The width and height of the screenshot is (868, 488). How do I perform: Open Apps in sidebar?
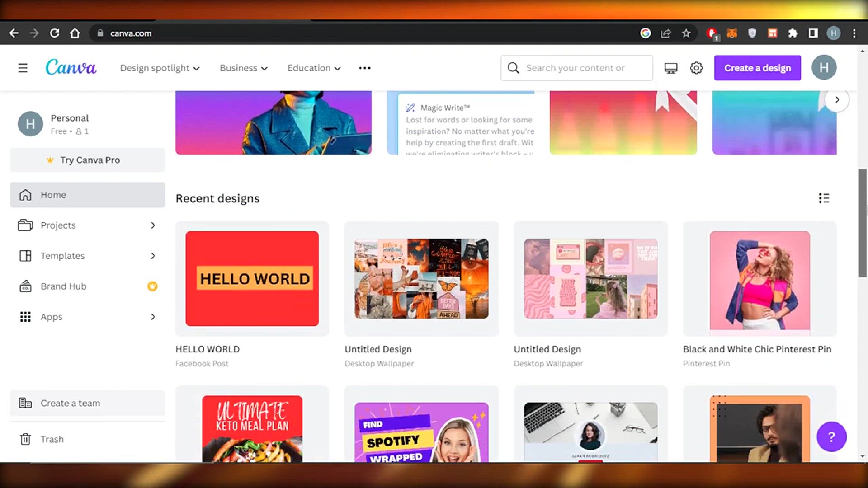tap(88, 317)
